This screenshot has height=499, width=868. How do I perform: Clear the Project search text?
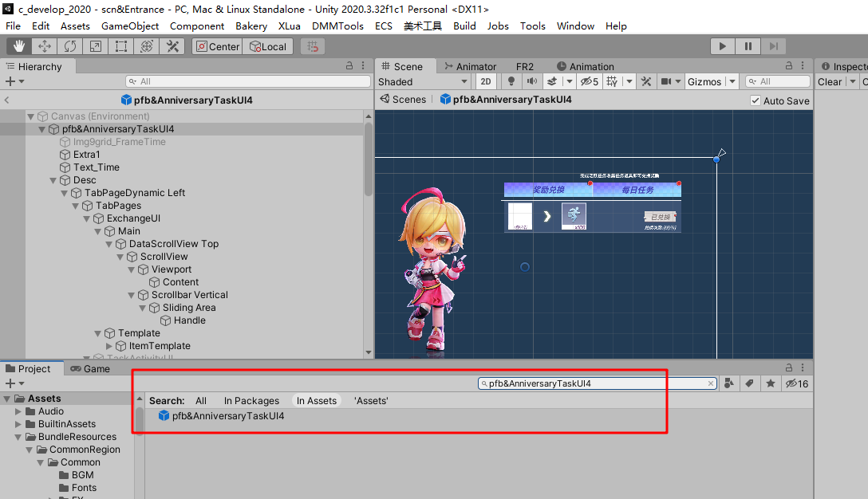(x=711, y=384)
